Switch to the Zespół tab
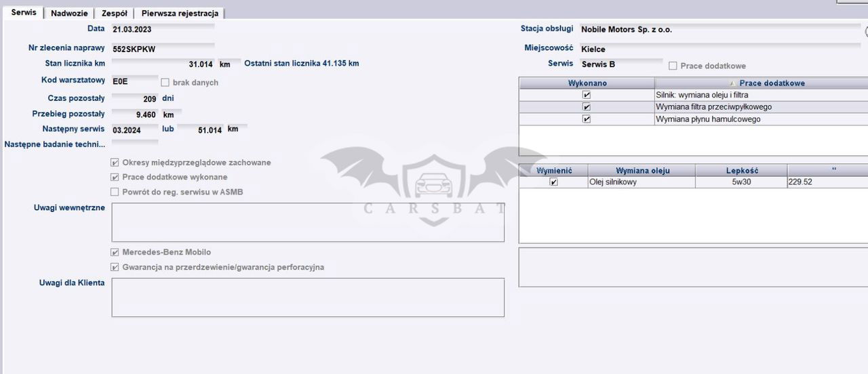Viewport: 868px width, 374px height. (114, 14)
